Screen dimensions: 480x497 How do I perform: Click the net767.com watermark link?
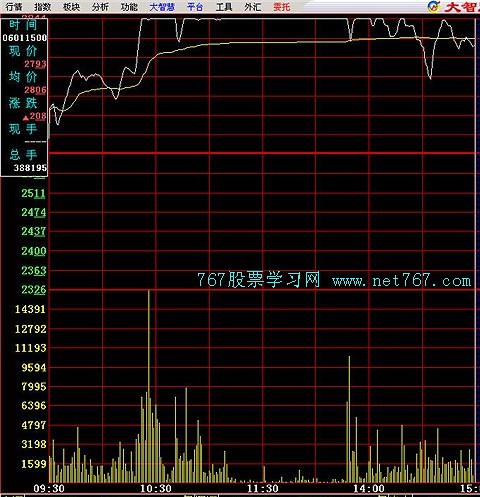[x=402, y=281]
